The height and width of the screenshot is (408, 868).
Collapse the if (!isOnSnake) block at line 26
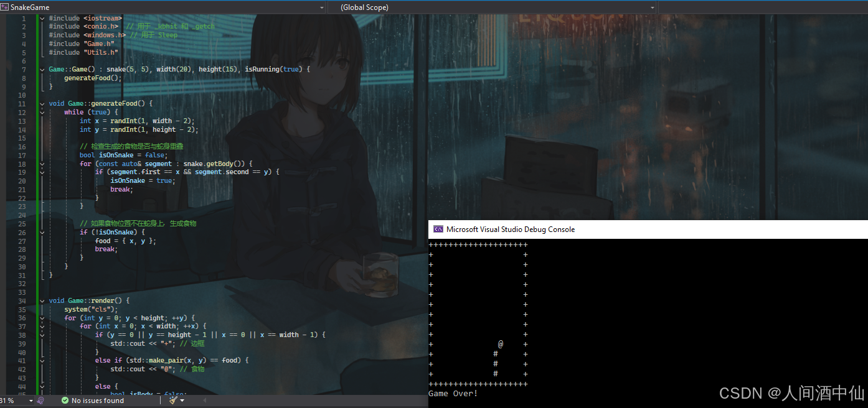click(42, 232)
